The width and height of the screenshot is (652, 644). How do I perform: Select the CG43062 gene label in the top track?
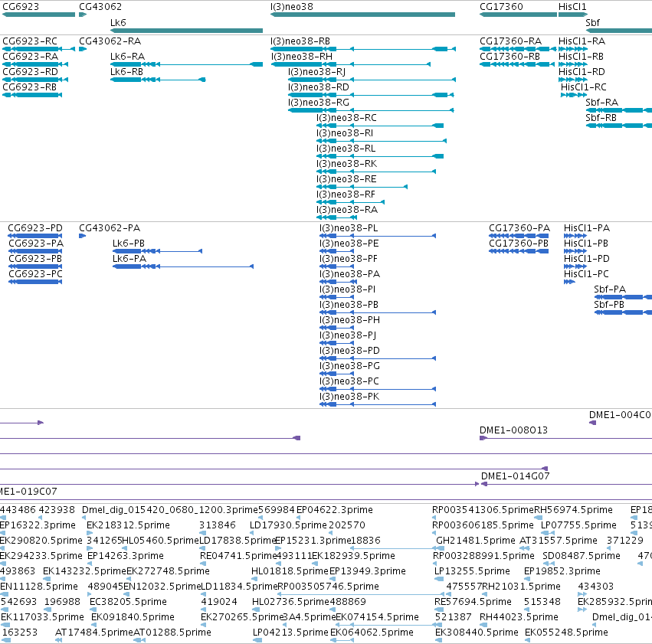point(100,7)
